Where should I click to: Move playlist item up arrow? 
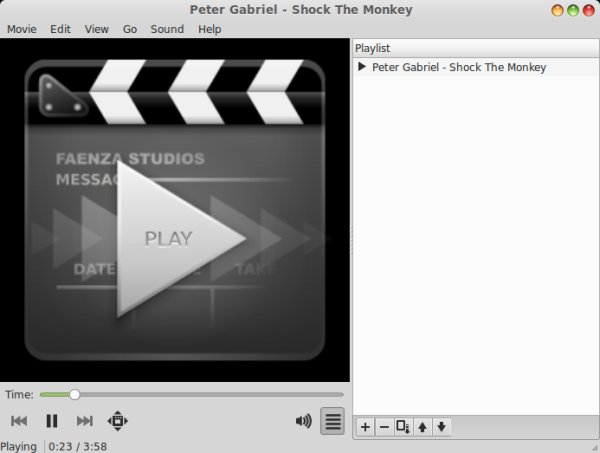422,427
